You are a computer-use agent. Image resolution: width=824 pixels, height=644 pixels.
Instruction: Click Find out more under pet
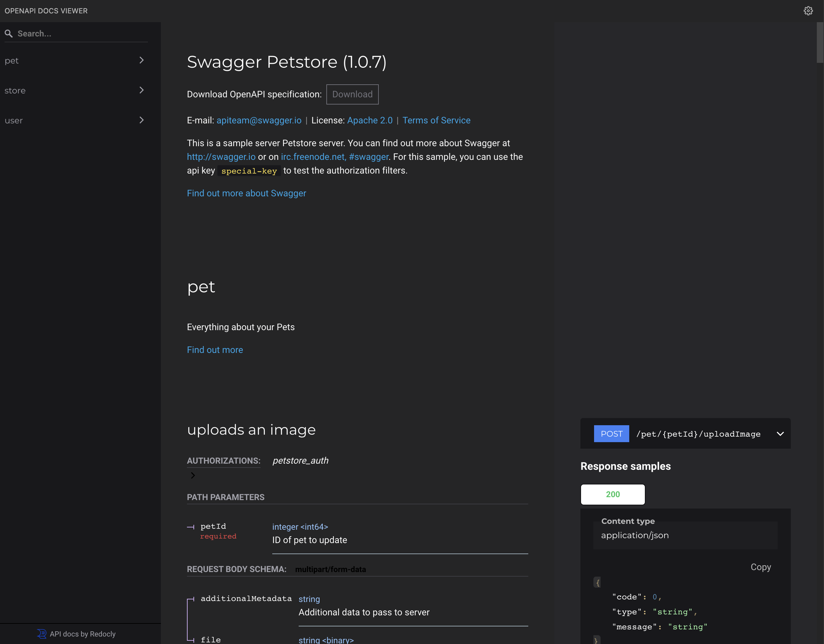point(215,350)
